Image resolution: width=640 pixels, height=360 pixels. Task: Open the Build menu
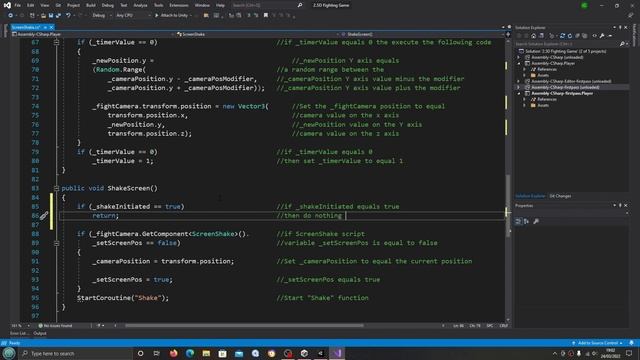(91, 5)
